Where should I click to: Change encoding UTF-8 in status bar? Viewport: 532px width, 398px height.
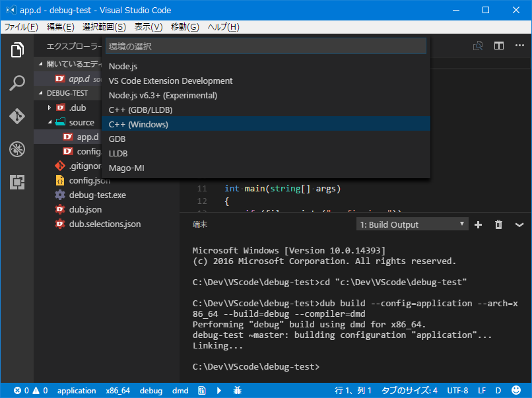[x=457, y=391]
